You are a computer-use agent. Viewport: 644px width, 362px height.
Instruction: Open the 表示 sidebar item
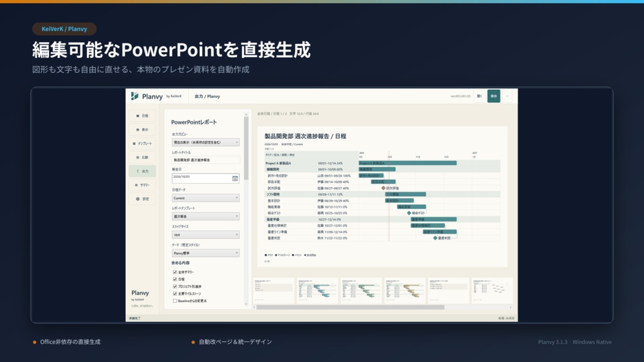pyautogui.click(x=142, y=129)
